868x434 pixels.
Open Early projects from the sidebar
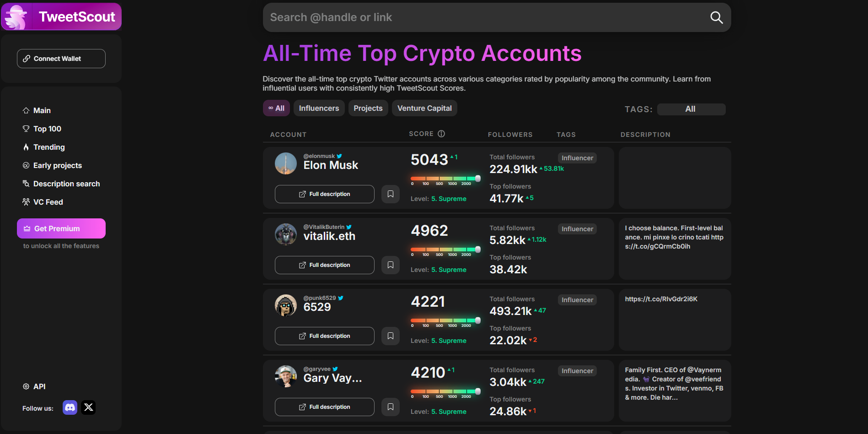click(x=57, y=165)
